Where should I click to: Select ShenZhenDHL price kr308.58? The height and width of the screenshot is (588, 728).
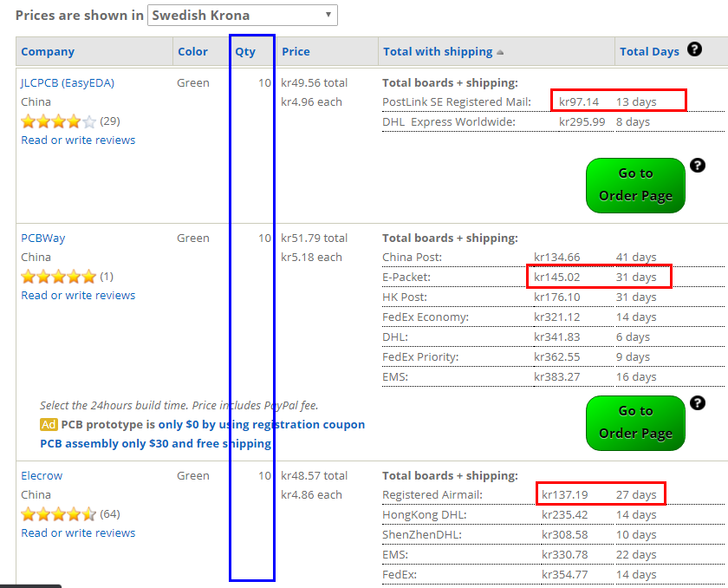[565, 535]
